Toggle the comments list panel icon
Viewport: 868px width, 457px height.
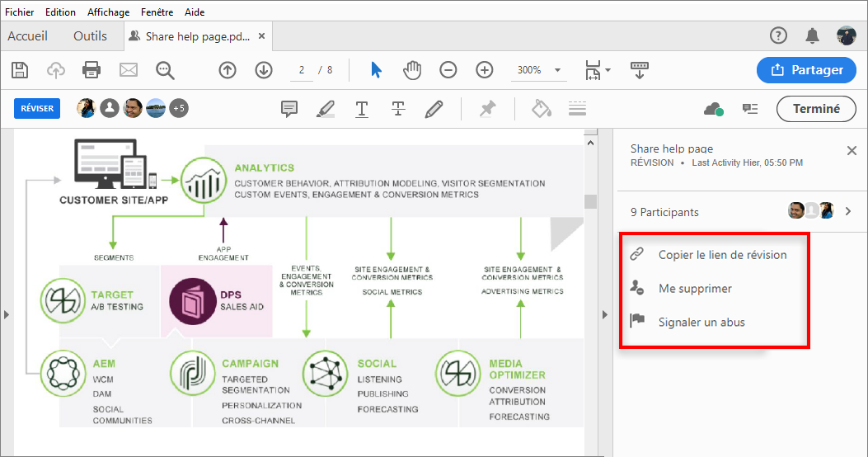pos(750,109)
